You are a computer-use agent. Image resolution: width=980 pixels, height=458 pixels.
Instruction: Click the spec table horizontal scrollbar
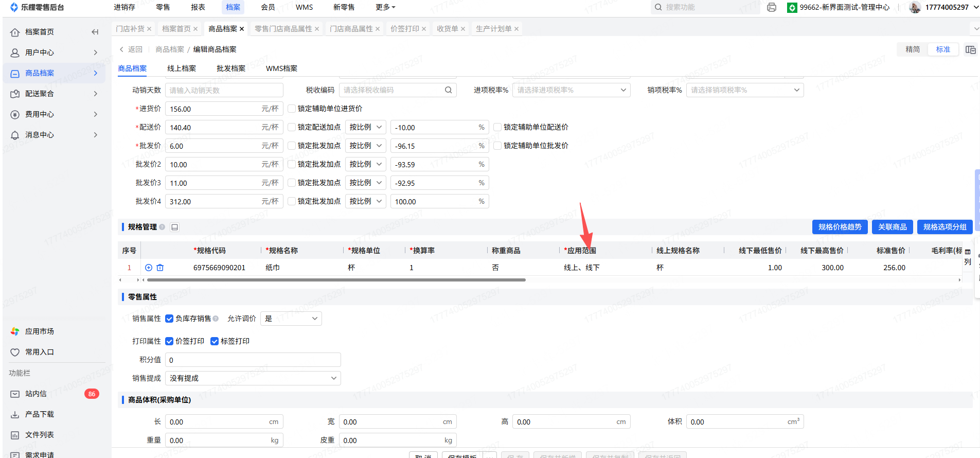pyautogui.click(x=336, y=280)
